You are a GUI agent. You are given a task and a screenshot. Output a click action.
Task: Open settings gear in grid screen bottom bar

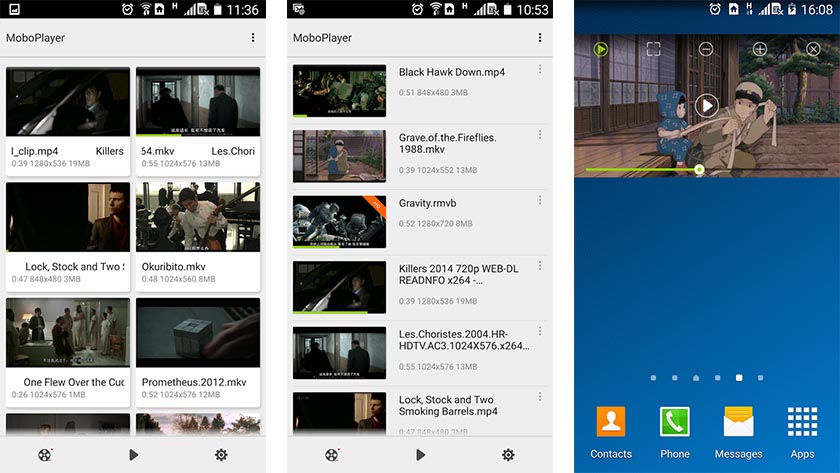point(221,455)
